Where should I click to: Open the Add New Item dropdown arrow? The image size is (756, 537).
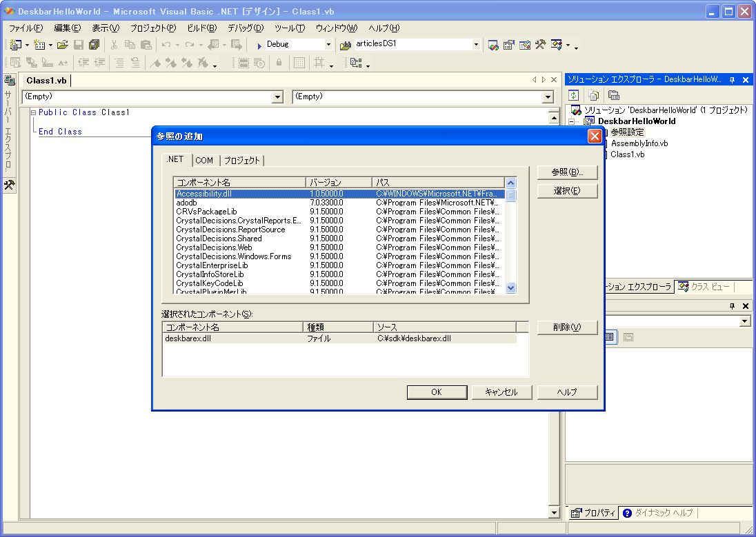(x=50, y=45)
